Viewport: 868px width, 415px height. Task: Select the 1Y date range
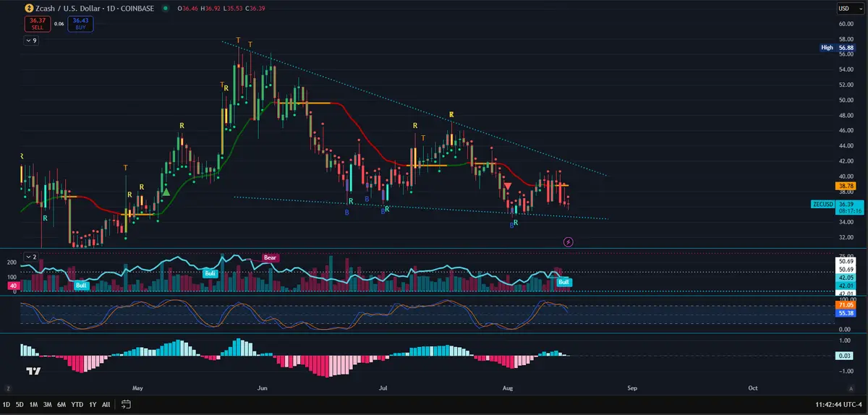pyautogui.click(x=93, y=404)
